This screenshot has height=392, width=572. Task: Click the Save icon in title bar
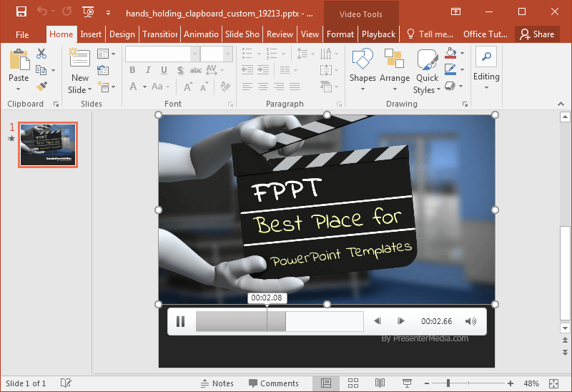[21, 12]
